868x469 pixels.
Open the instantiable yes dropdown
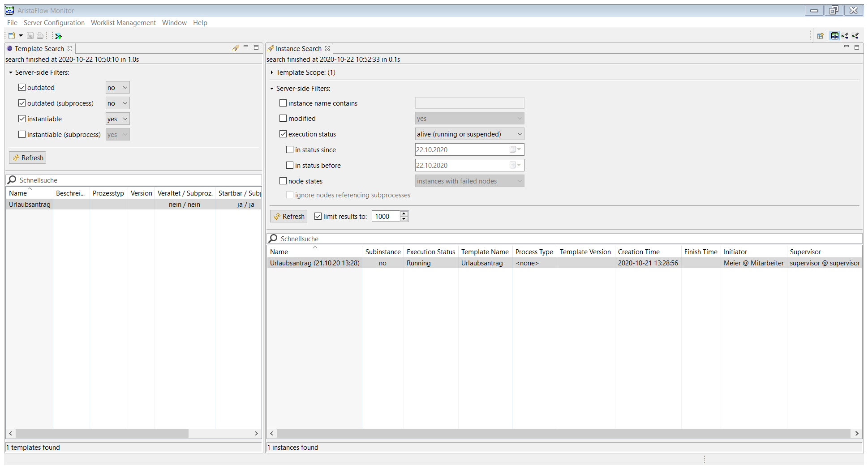118,119
